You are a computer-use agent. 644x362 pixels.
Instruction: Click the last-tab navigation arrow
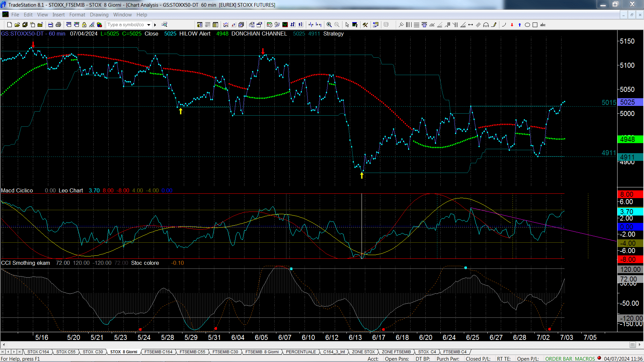tap(20, 352)
